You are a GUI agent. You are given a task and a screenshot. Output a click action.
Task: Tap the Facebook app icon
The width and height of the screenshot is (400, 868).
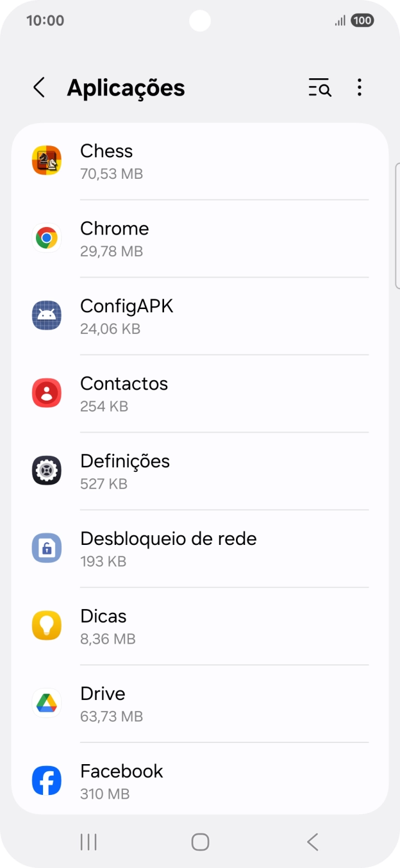pyautogui.click(x=46, y=780)
